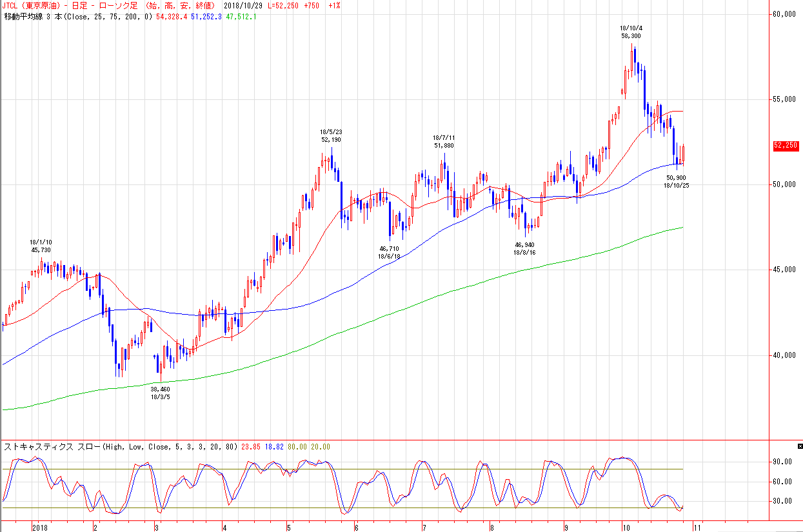The width and height of the screenshot is (803, 532).
Task: Click the month 11 label on time axis
Action: (697, 527)
